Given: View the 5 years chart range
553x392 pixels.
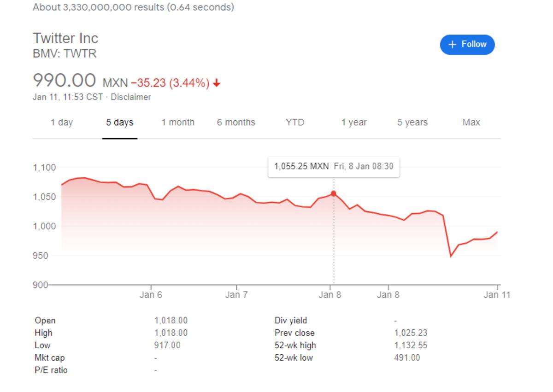Looking at the screenshot, I should (x=412, y=123).
